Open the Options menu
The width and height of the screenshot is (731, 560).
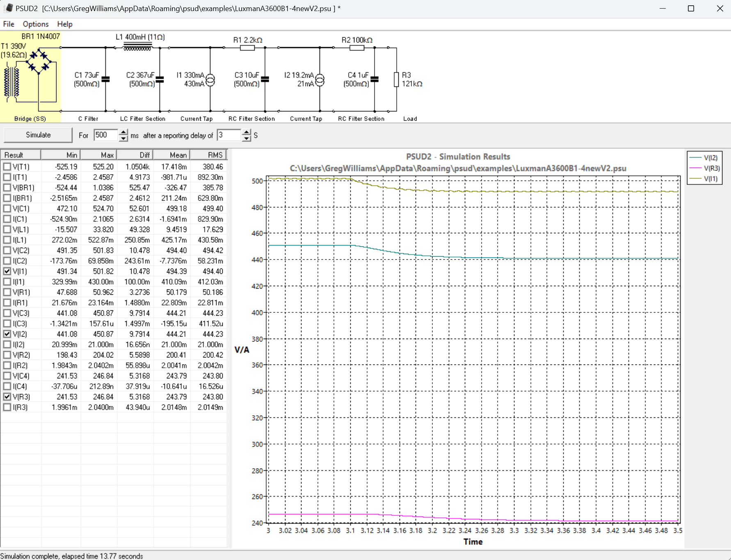tap(36, 24)
